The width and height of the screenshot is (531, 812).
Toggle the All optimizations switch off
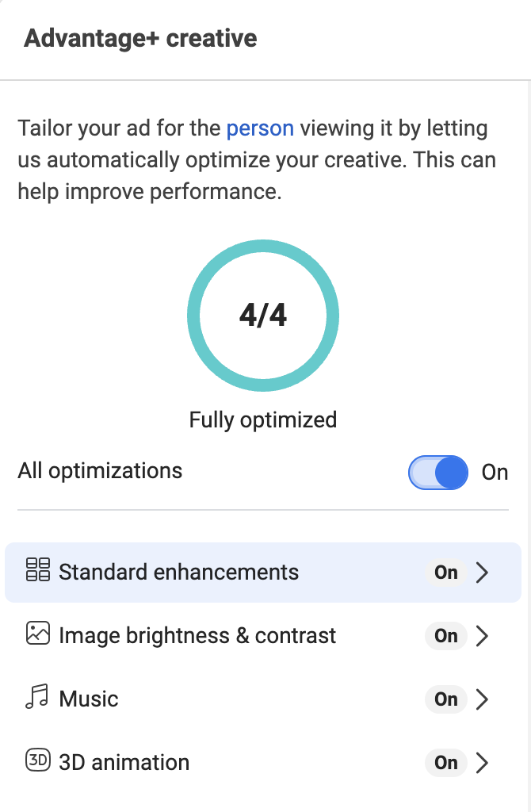point(437,473)
